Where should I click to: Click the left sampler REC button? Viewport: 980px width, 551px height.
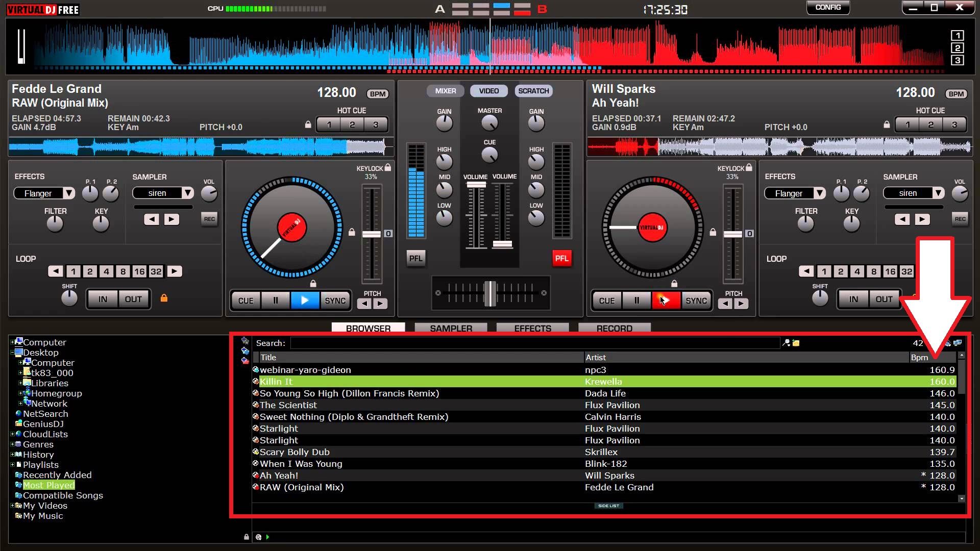(209, 219)
